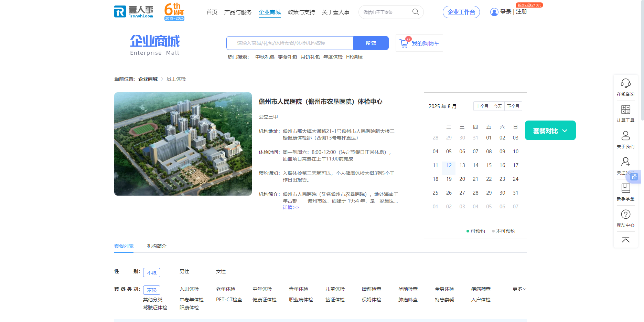Click the blue 译 translate badge

[634, 177]
